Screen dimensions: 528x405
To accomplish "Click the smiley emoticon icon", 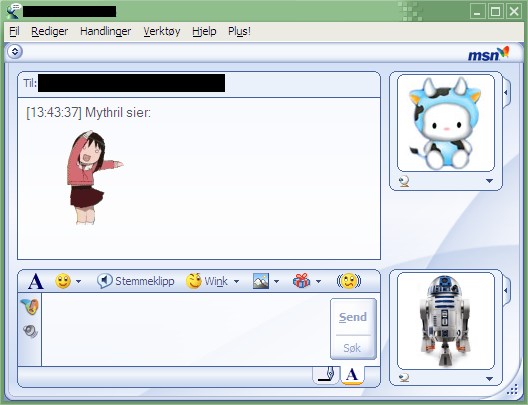I will [63, 281].
